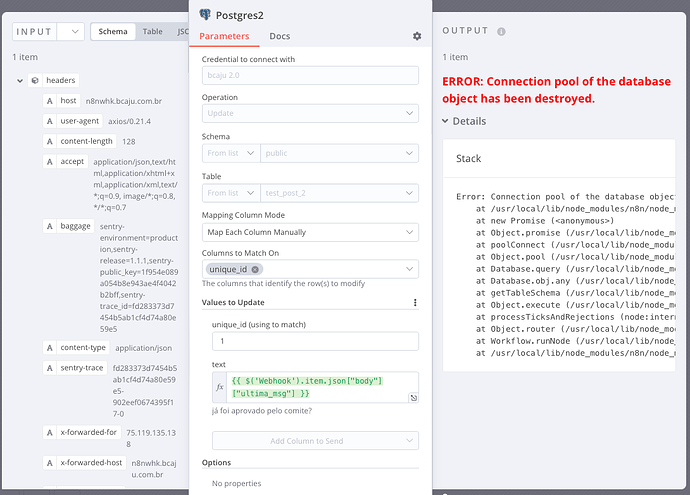This screenshot has height=495, width=690.
Task: Open the Operation dropdown
Action: click(x=309, y=114)
